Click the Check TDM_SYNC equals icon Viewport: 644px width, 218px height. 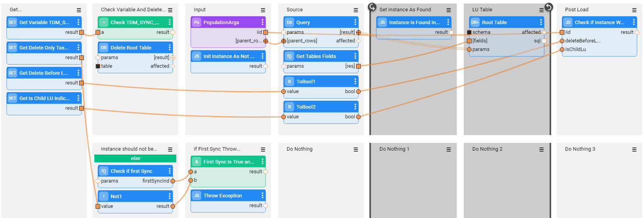(104, 22)
